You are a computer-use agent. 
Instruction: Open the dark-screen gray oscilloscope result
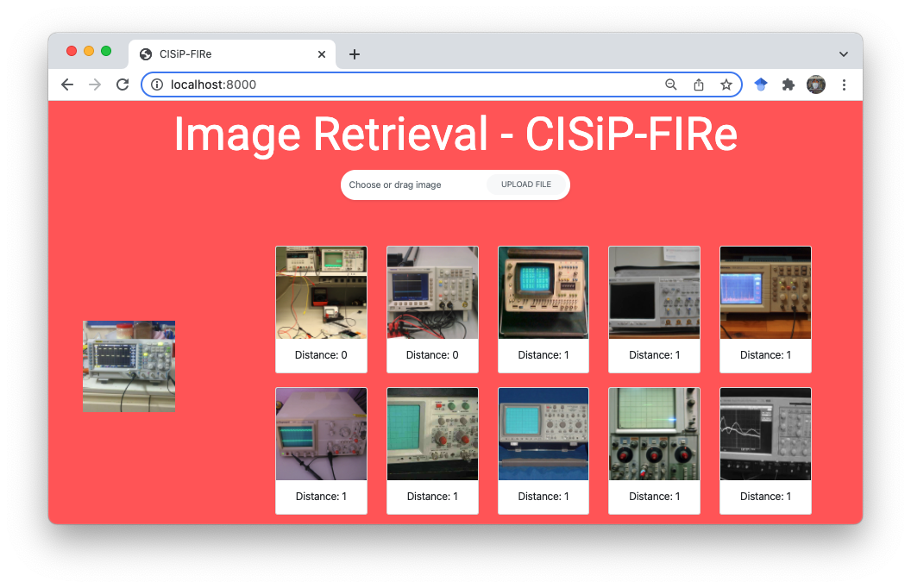click(x=654, y=310)
